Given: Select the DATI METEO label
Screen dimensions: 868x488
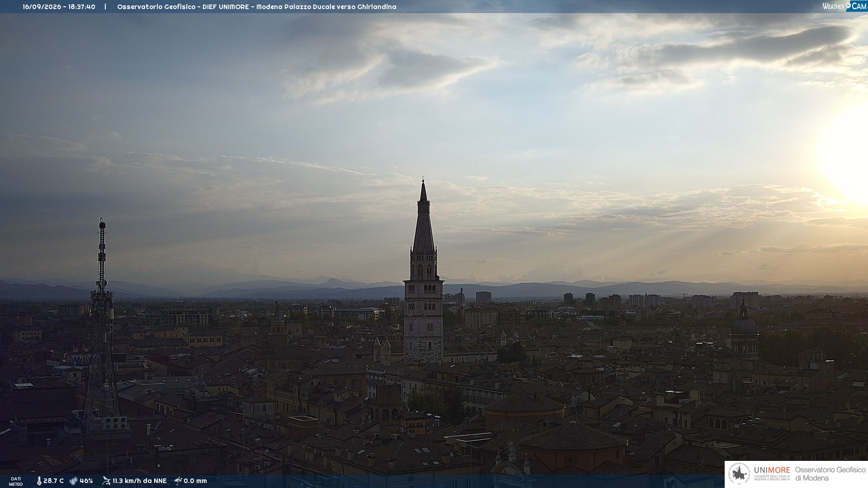Looking at the screenshot, I should (16, 481).
